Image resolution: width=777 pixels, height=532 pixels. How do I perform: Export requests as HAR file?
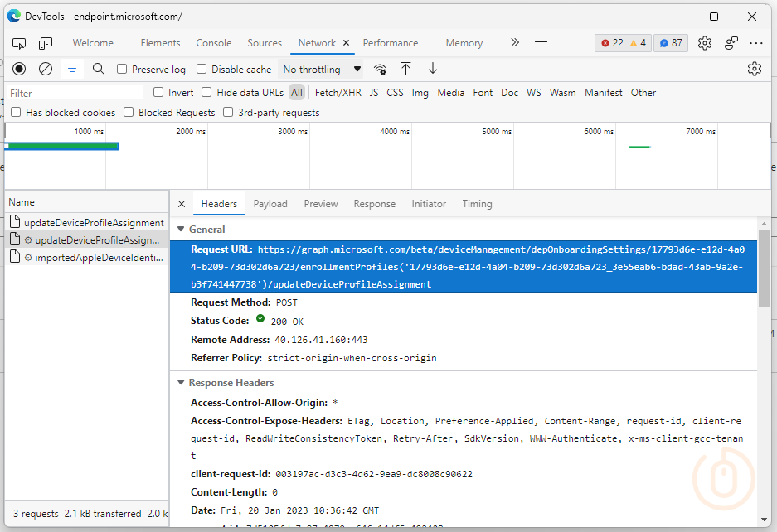432,69
